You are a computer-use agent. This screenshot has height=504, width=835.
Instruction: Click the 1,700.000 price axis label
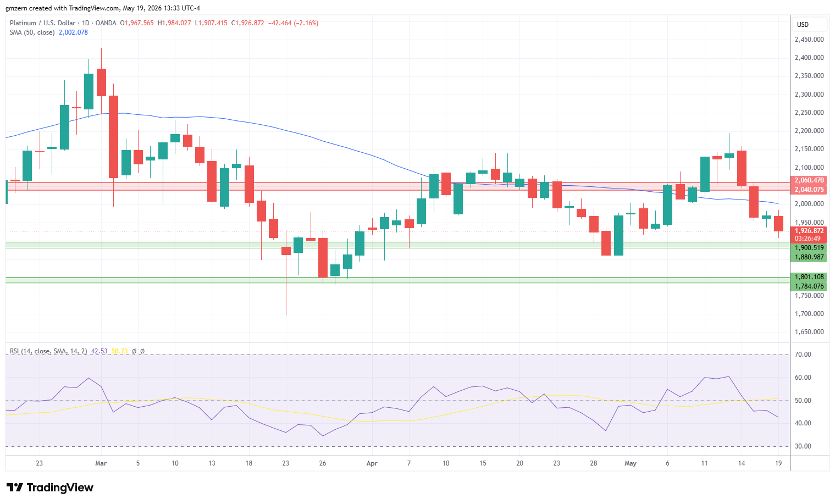coord(809,314)
